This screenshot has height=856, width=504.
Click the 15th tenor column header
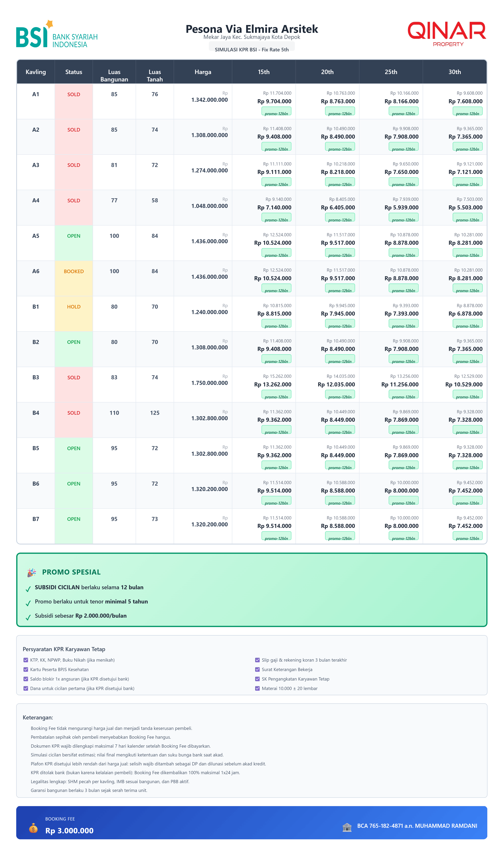pyautogui.click(x=264, y=72)
